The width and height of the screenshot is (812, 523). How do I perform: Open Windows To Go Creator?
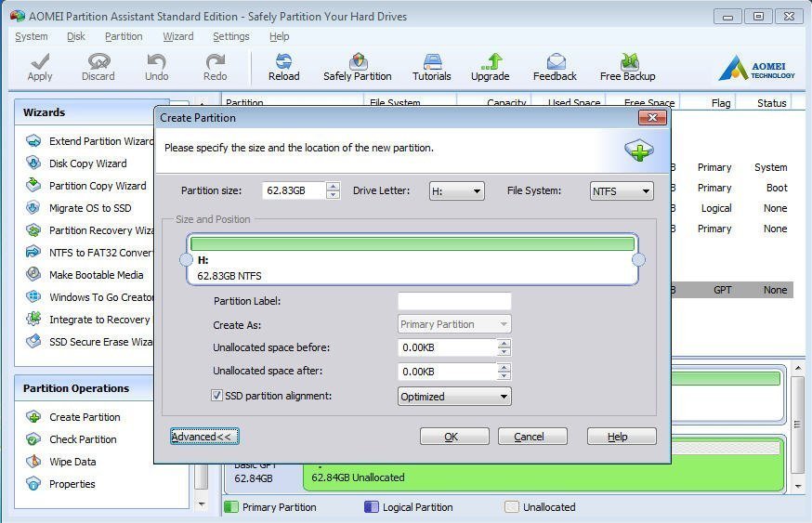coord(89,296)
